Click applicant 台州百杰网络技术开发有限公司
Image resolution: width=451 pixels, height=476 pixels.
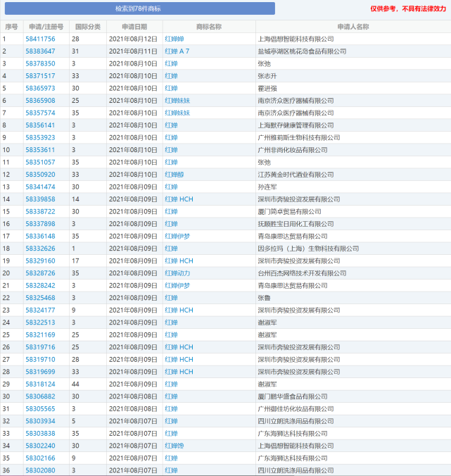click(302, 273)
